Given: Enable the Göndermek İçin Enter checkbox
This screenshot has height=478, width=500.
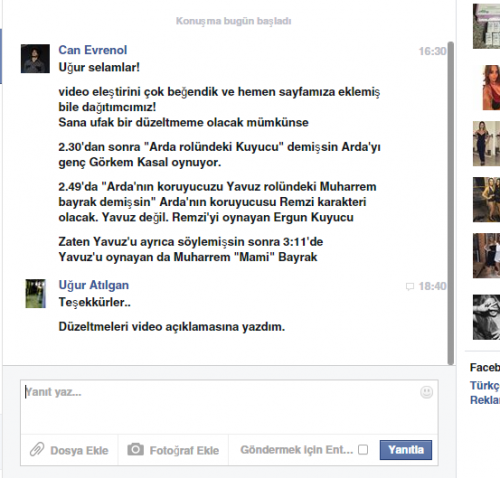Looking at the screenshot, I should click(x=363, y=450).
